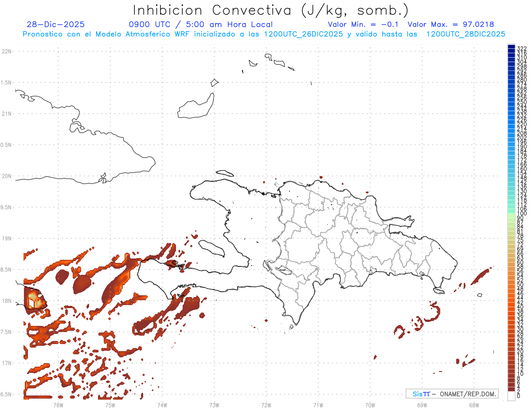The image size is (532, 411).
Task: Click the "20N" latitude label
Action: coord(6,176)
